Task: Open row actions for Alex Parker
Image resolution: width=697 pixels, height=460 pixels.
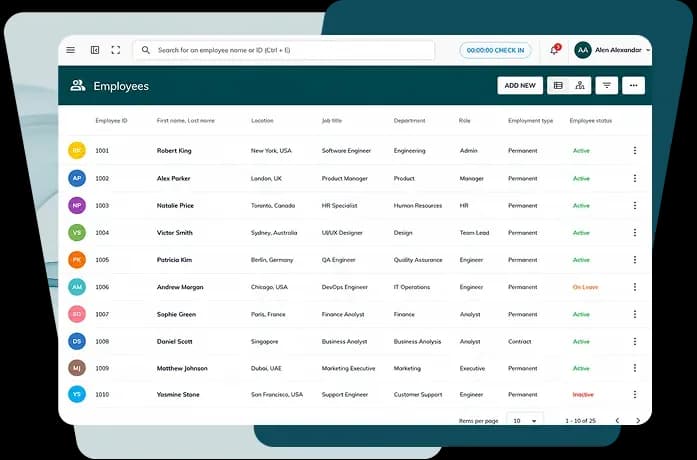Action: (x=635, y=178)
